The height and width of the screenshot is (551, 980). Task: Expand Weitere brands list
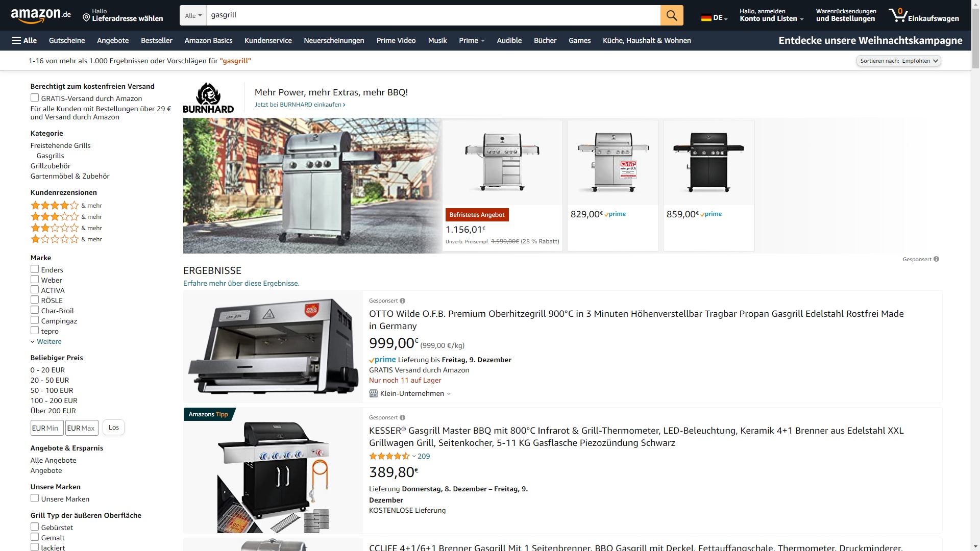(x=46, y=341)
